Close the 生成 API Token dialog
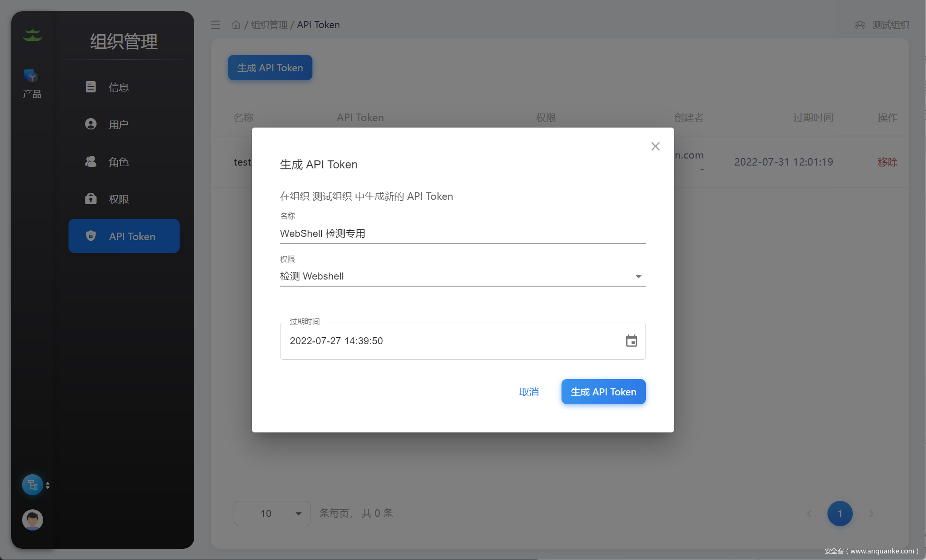Image resolution: width=926 pixels, height=560 pixels. pos(655,146)
